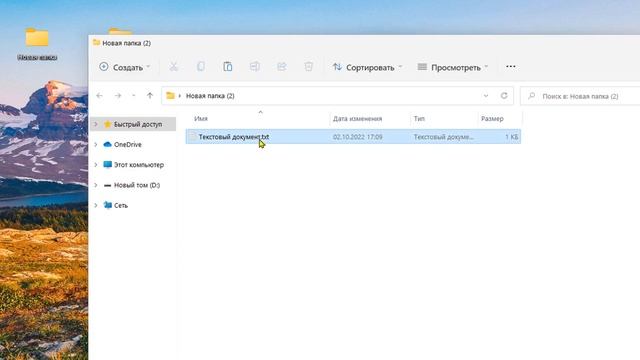Click the window title folder icon
This screenshot has width=640, height=360.
pyautogui.click(x=96, y=42)
